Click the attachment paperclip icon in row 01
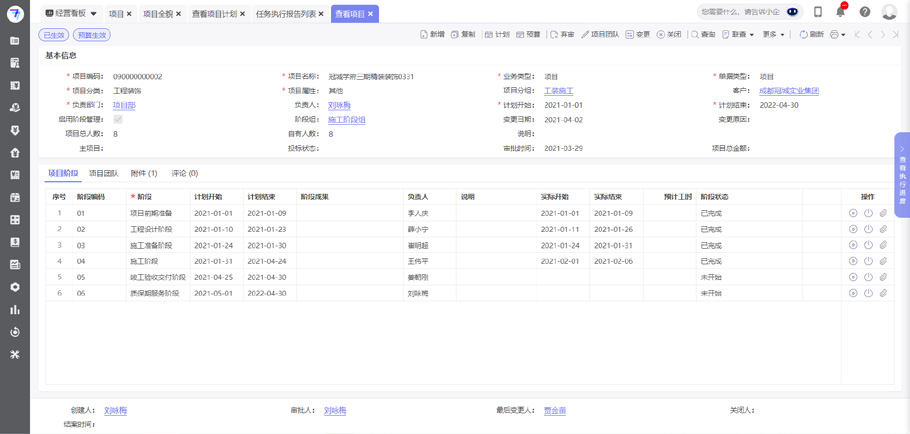Viewport: 910px width, 434px height. click(883, 213)
